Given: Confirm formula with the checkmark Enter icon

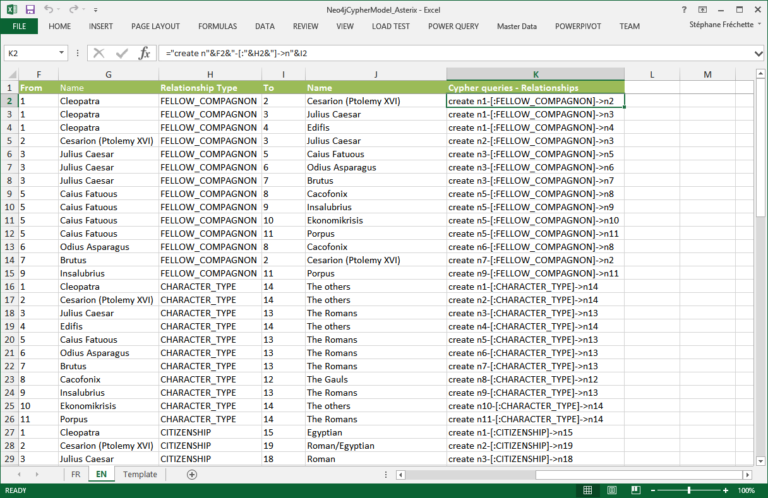Looking at the screenshot, I should [121, 53].
